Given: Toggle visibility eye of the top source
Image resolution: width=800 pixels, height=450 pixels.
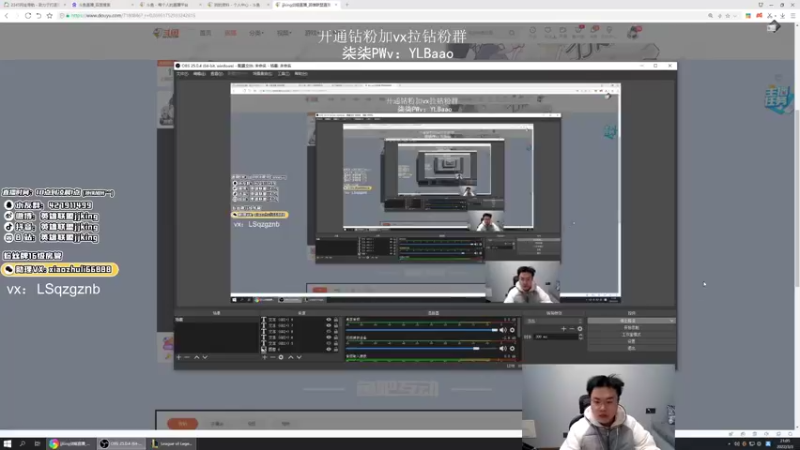Looking at the screenshot, I should (329, 320).
